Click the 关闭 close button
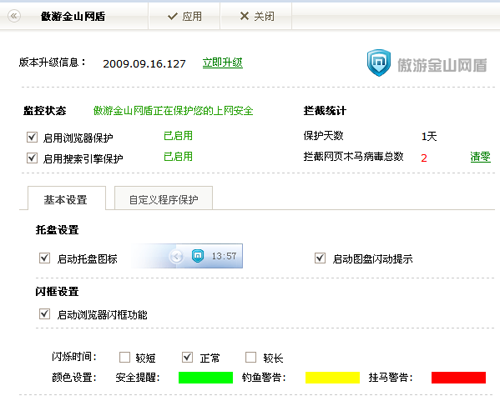Viewport: 500px width, 396px height. 257,16
